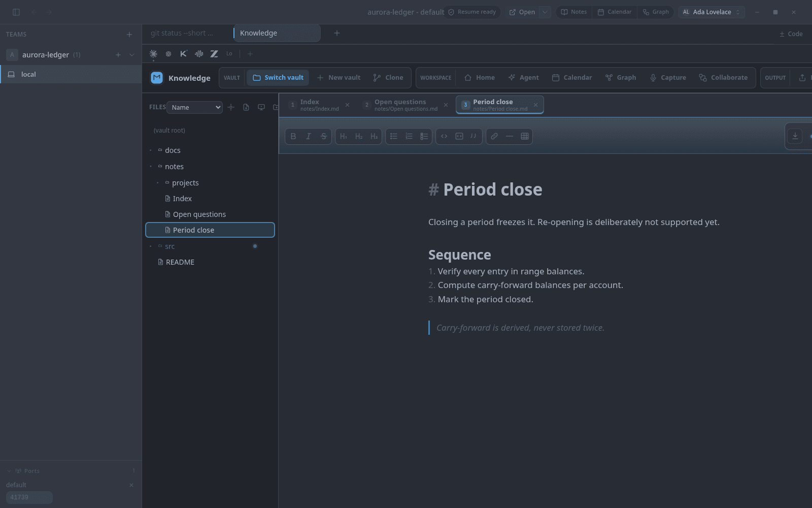Switch to the Knowledge tab

[277, 33]
